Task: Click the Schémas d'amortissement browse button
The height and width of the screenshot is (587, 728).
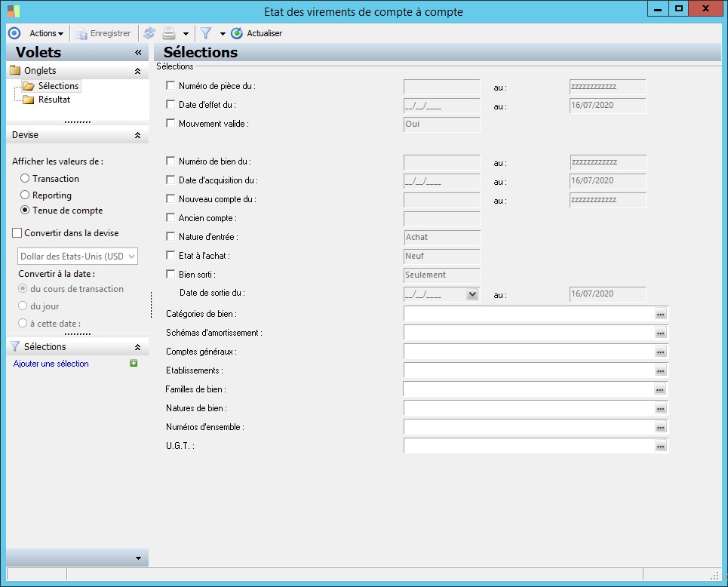Action: click(x=660, y=333)
